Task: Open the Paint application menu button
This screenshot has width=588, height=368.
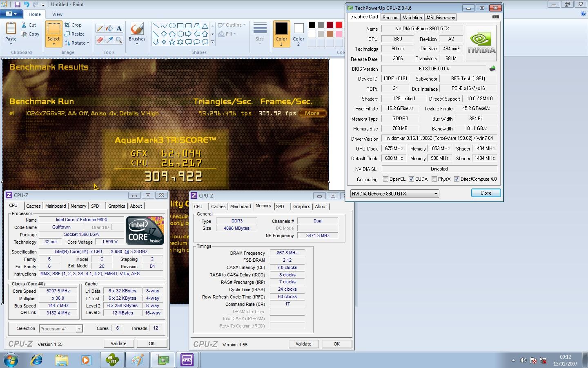Action: pos(11,14)
